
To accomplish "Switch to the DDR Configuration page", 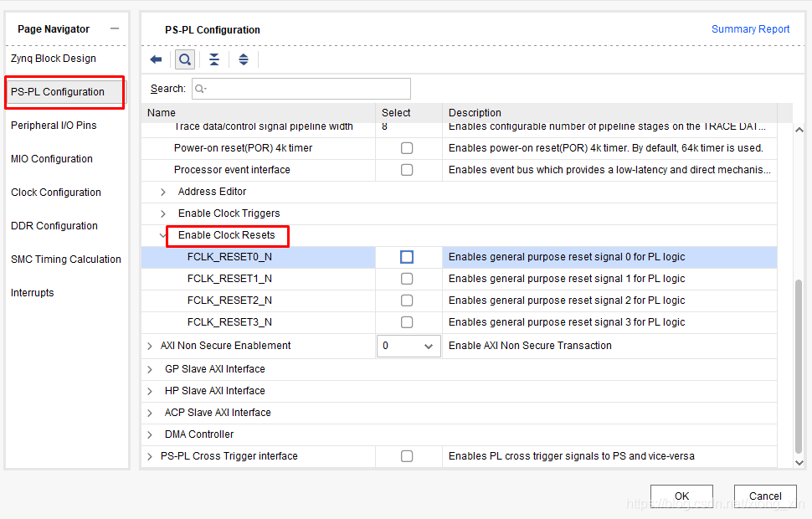I will click(54, 226).
